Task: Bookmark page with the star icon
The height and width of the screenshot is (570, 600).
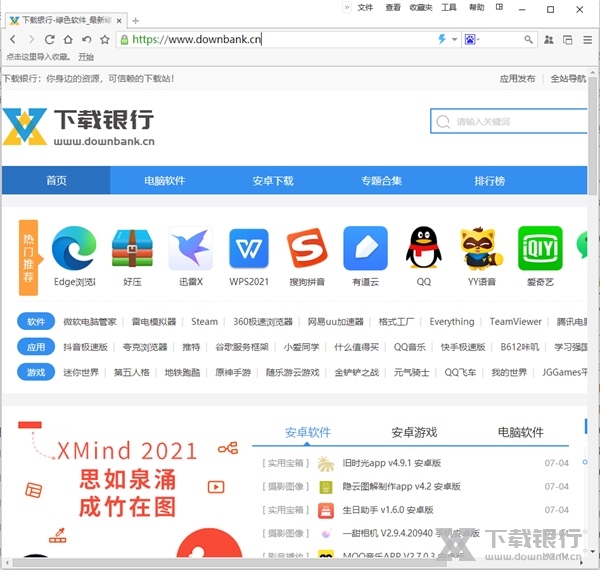Action: coord(105,39)
